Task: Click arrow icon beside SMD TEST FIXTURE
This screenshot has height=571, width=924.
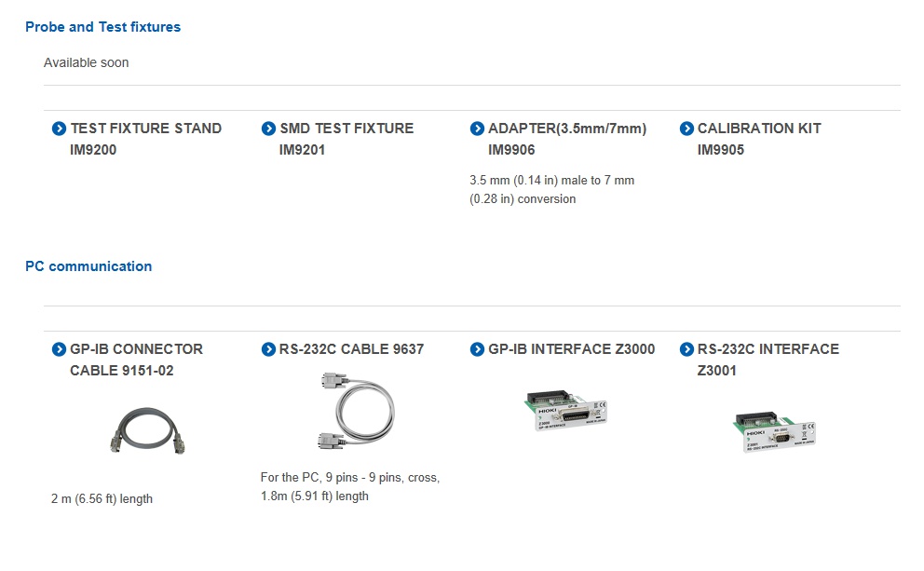Action: 268,129
